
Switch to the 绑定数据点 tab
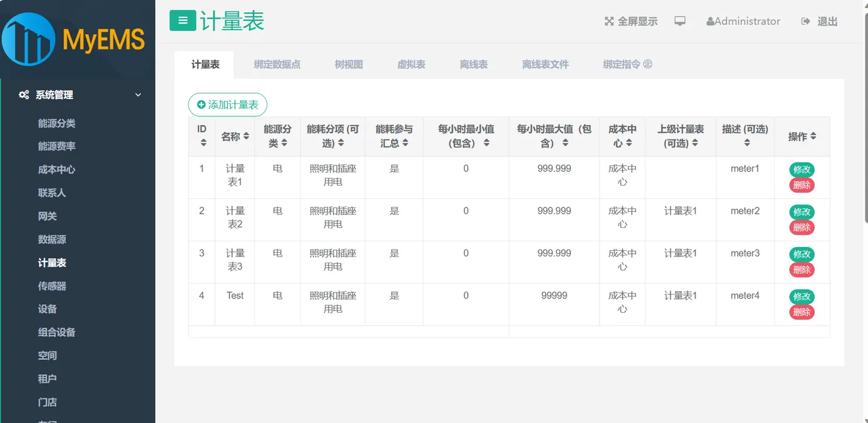pyautogui.click(x=278, y=63)
